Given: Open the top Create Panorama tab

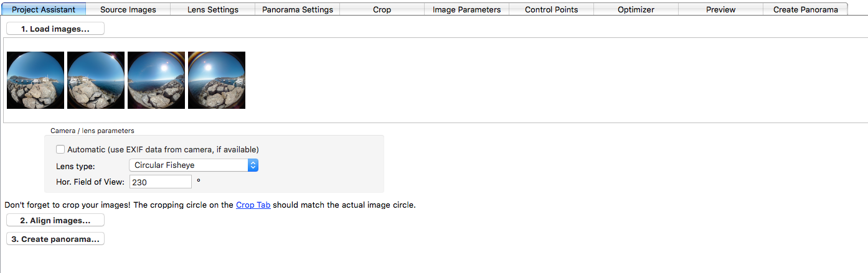Looking at the screenshot, I should pyautogui.click(x=806, y=9).
